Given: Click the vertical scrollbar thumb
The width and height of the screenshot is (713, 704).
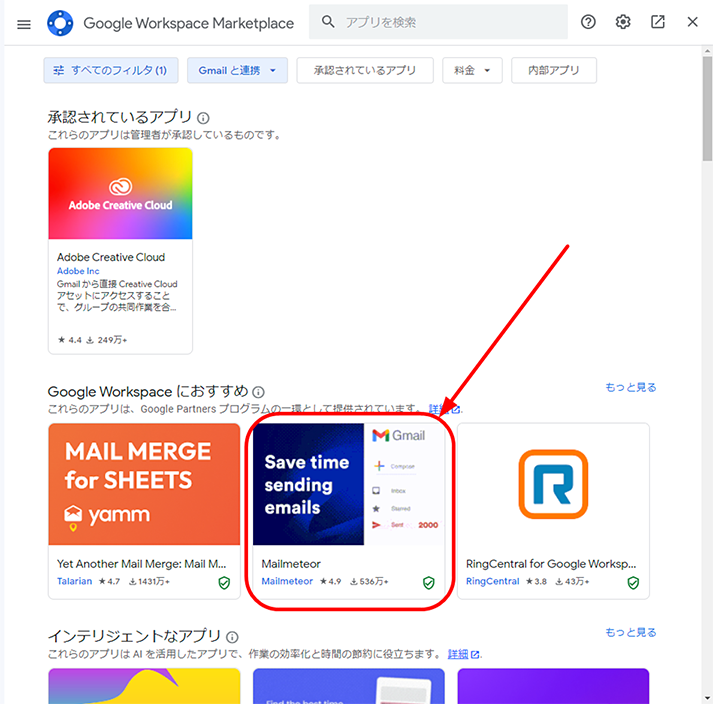Looking at the screenshot, I should coord(707,108).
